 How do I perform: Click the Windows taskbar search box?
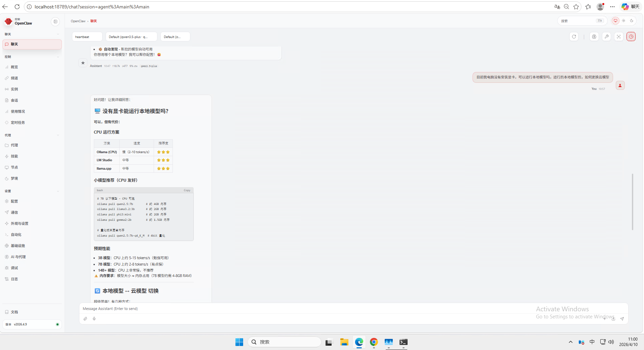pos(285,342)
